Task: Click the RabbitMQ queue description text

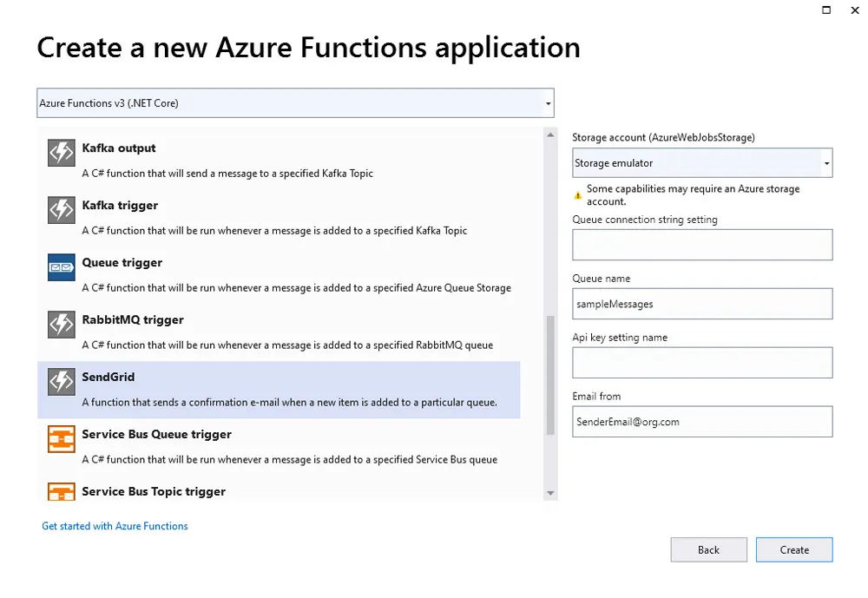Action: [287, 345]
